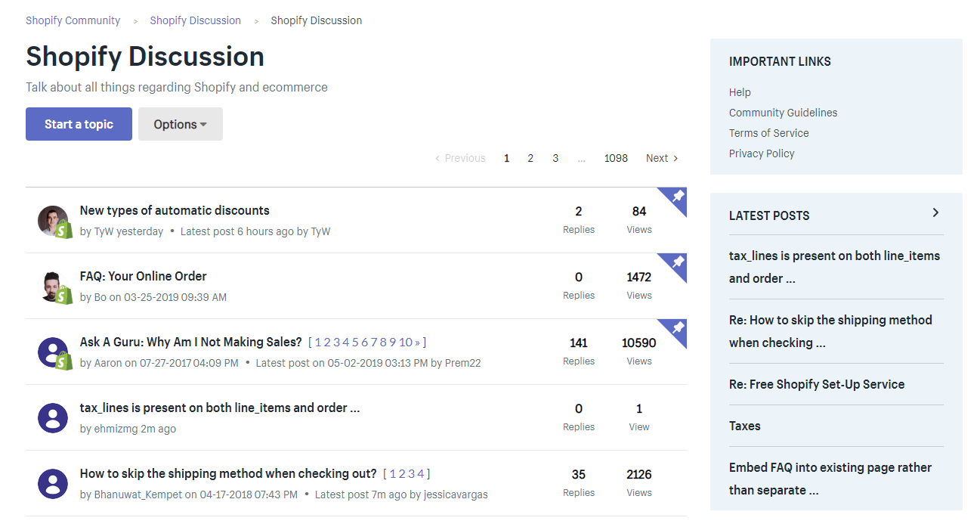Go to page 4 of shipping method topic
This screenshot has height=527, width=980.
pyautogui.click(x=422, y=474)
